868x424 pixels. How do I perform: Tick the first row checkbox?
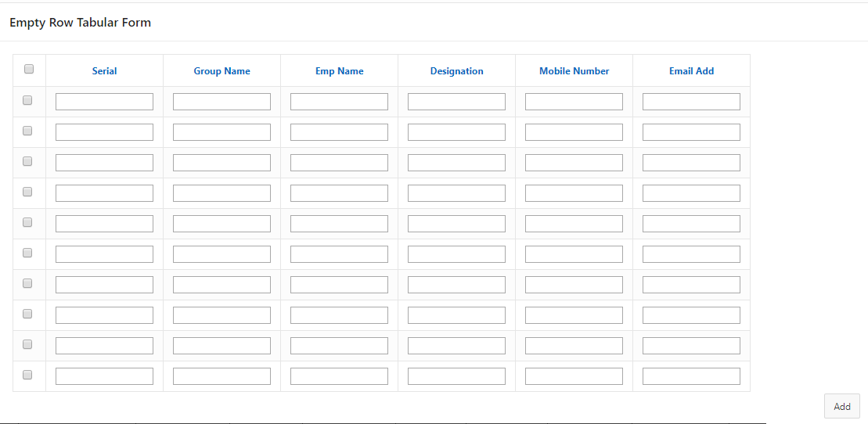point(27,100)
